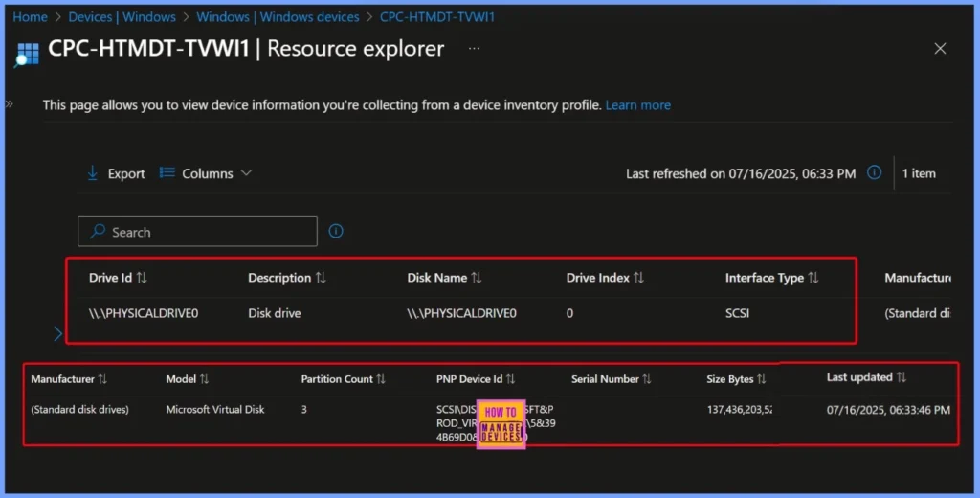Click Last refreshed on 07/16/2025 text

click(x=741, y=174)
